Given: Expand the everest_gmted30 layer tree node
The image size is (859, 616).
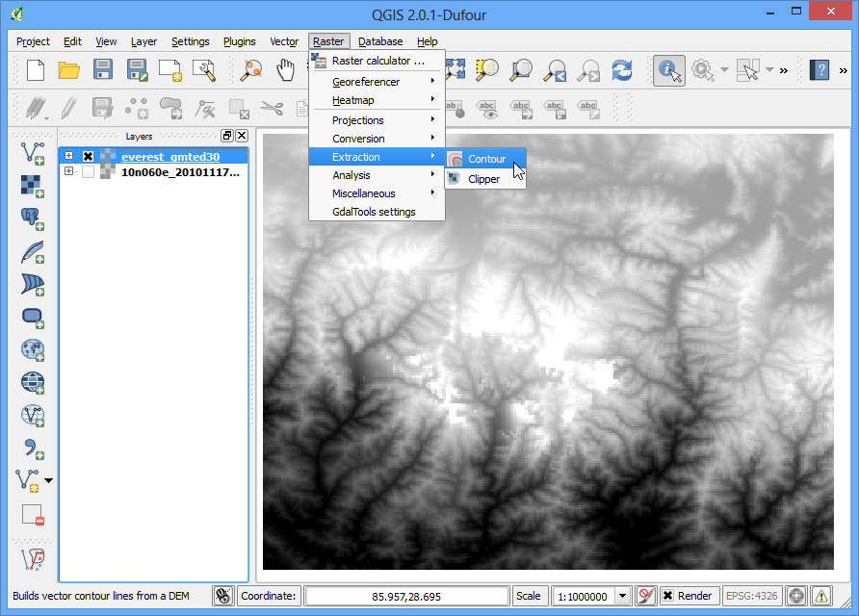Looking at the screenshot, I should click(x=68, y=156).
